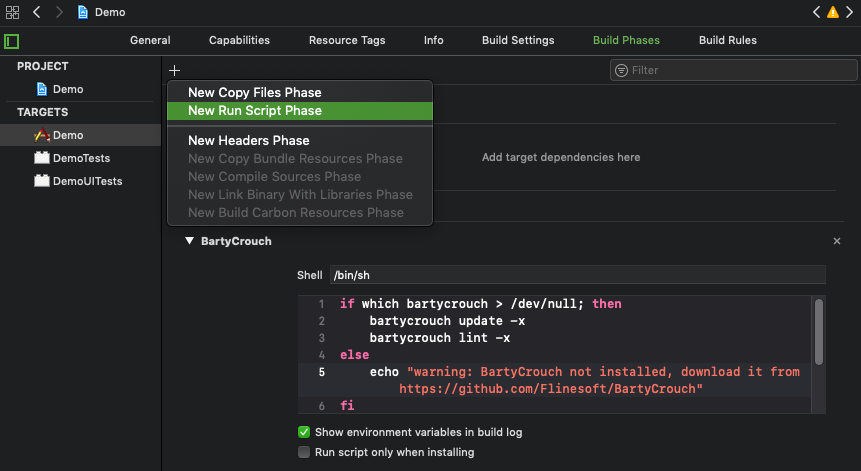The height and width of the screenshot is (471, 861).
Task: Select New Headers Phase
Action: click(249, 141)
